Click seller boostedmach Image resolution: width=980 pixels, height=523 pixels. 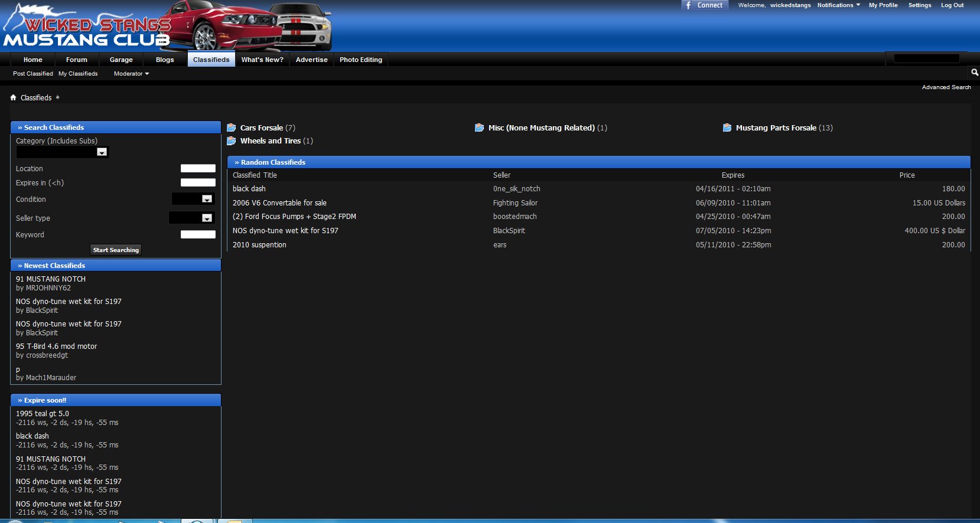pos(515,217)
